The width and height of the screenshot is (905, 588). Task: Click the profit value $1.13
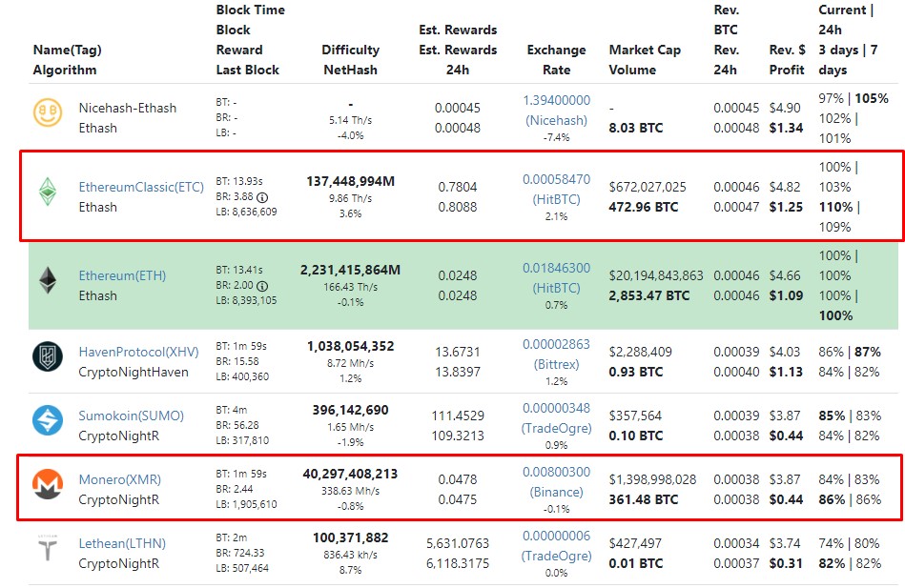(786, 372)
